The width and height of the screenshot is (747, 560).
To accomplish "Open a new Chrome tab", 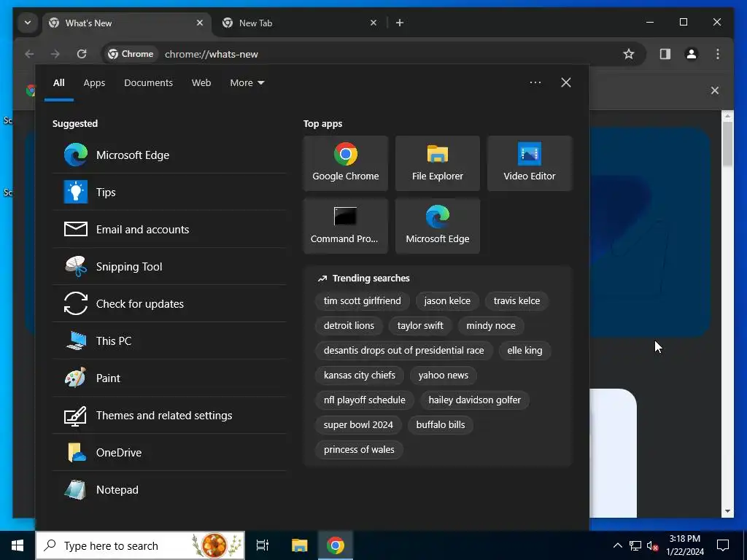I will [x=400, y=23].
